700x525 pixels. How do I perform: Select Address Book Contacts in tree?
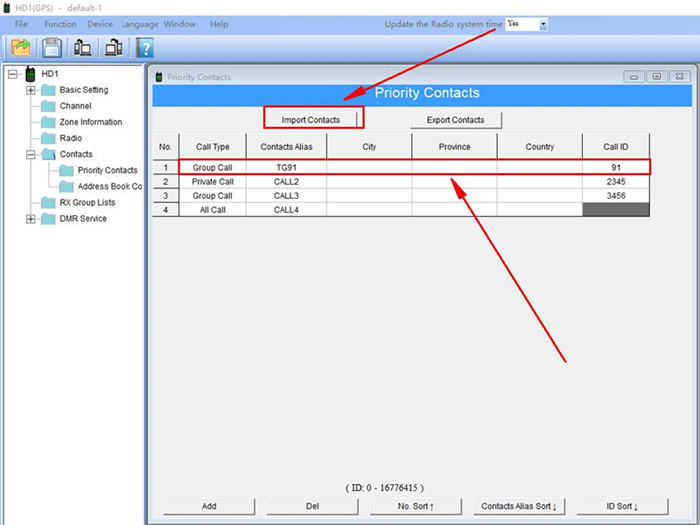coord(110,186)
